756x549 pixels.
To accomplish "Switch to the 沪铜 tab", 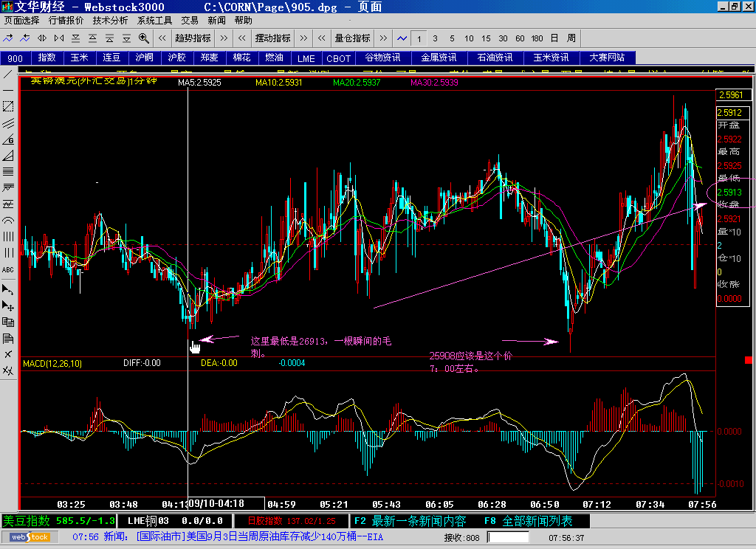I will (x=144, y=58).
